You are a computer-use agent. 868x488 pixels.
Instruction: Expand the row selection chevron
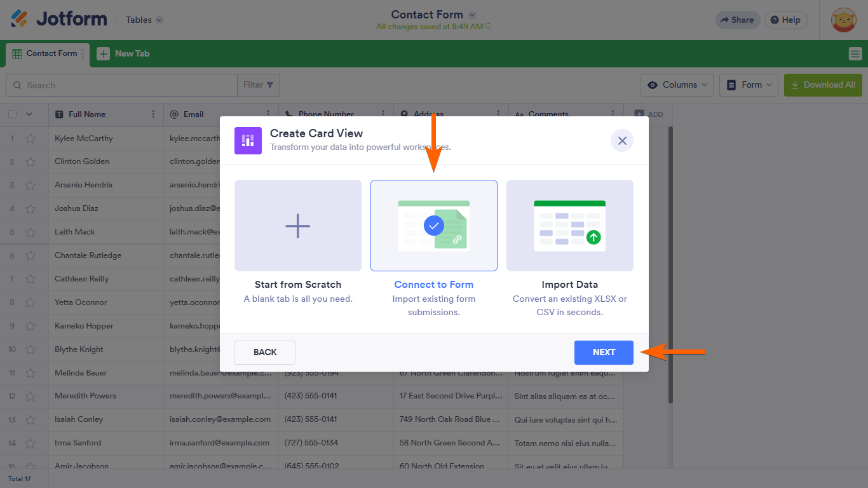[x=29, y=114]
